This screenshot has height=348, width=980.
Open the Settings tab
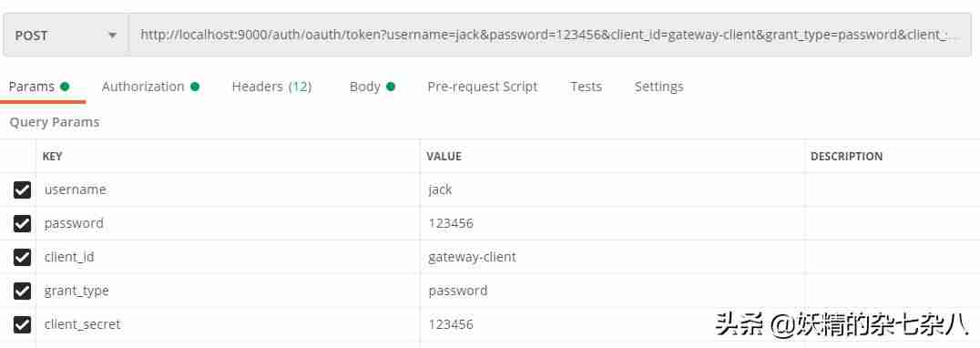coord(658,87)
